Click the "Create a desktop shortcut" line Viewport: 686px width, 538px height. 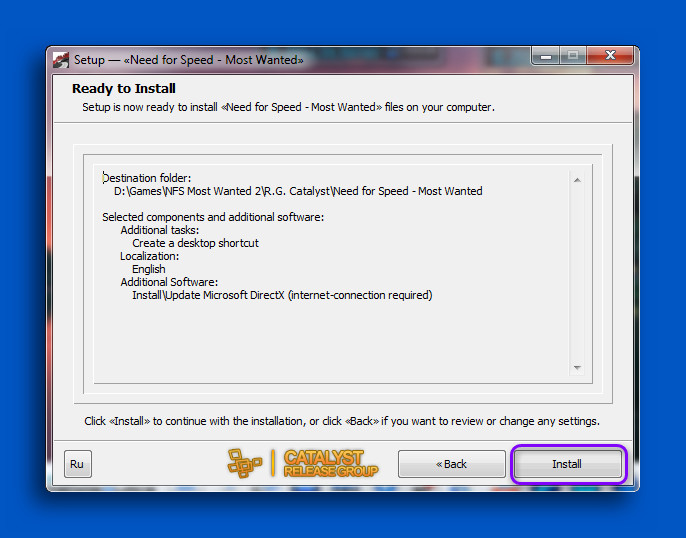pyautogui.click(x=195, y=243)
